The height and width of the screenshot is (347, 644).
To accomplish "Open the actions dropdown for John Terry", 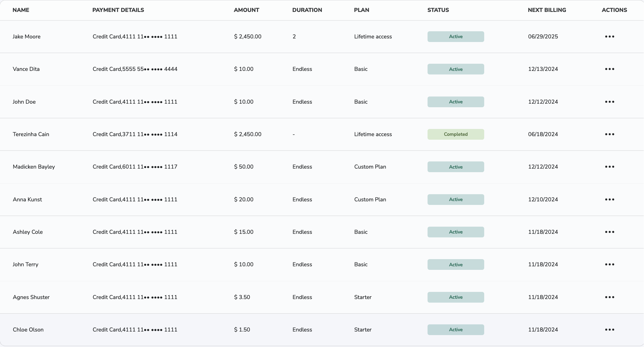I will (609, 264).
